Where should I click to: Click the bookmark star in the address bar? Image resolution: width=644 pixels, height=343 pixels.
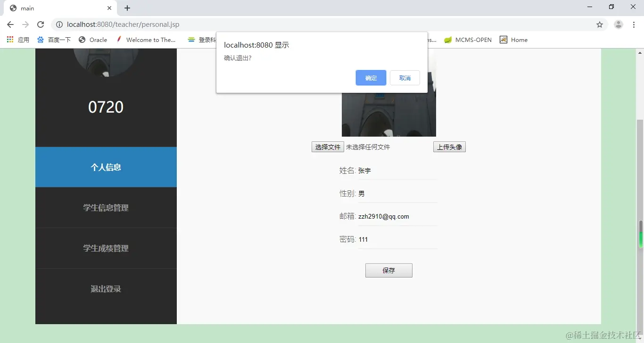[x=599, y=24]
